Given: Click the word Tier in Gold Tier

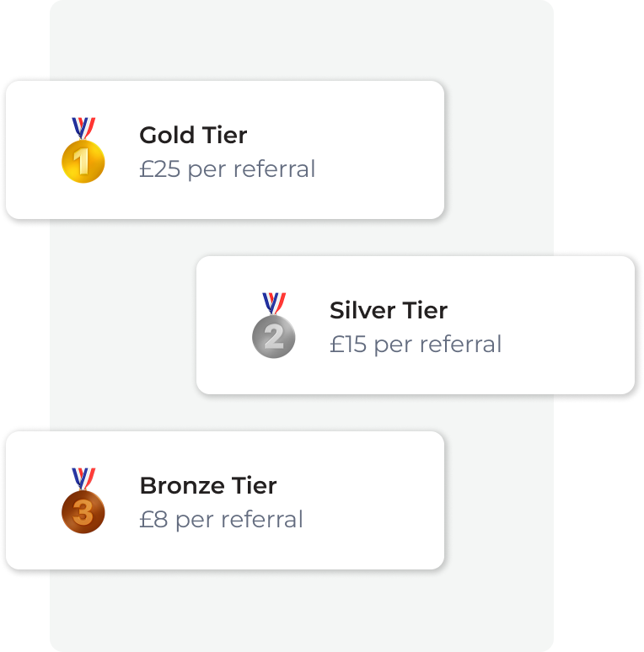Looking at the screenshot, I should point(224,135).
